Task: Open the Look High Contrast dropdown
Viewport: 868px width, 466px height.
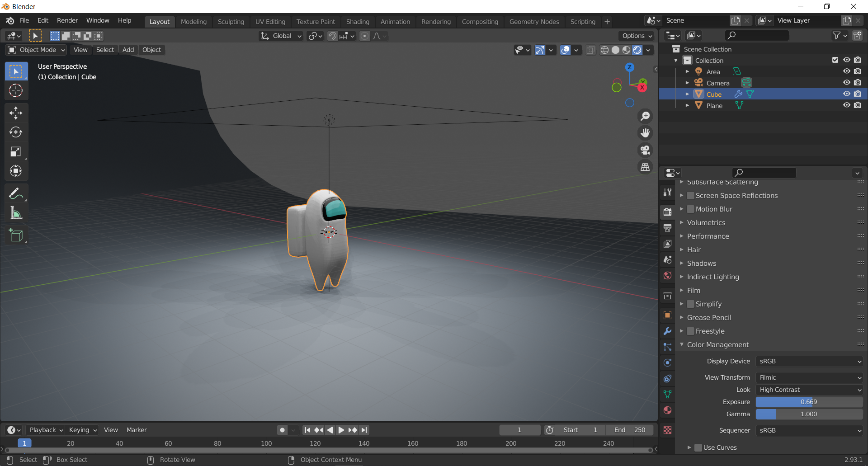Action: coord(809,390)
